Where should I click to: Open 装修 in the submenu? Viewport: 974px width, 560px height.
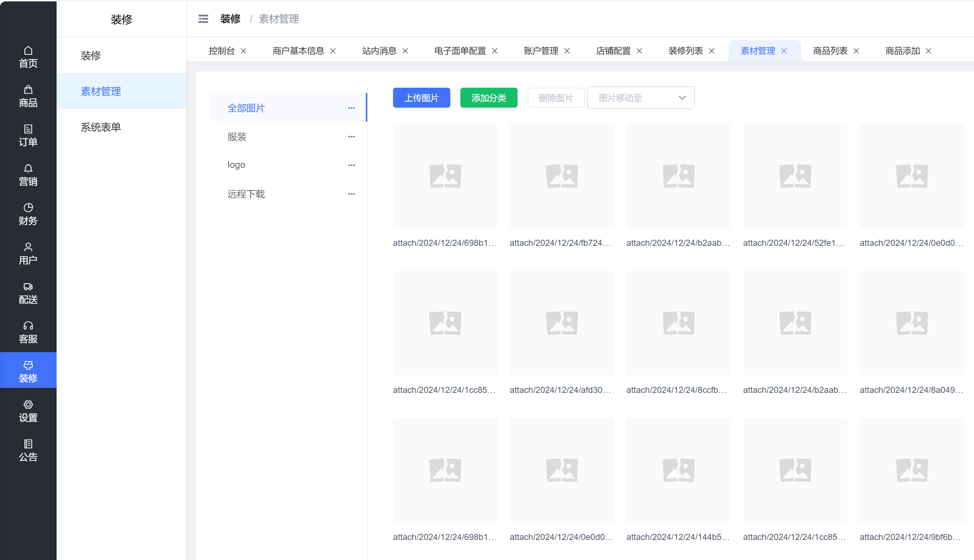pos(122,55)
